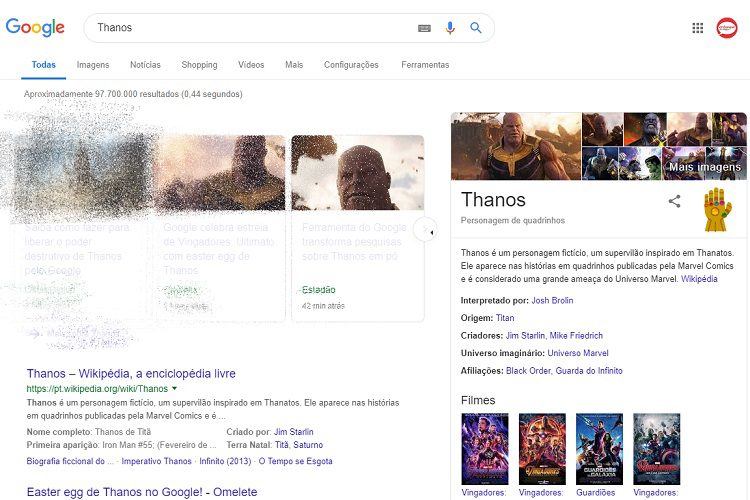Follow the Josh Brolin link
Viewport: 750px width, 500px height.
pyautogui.click(x=554, y=300)
